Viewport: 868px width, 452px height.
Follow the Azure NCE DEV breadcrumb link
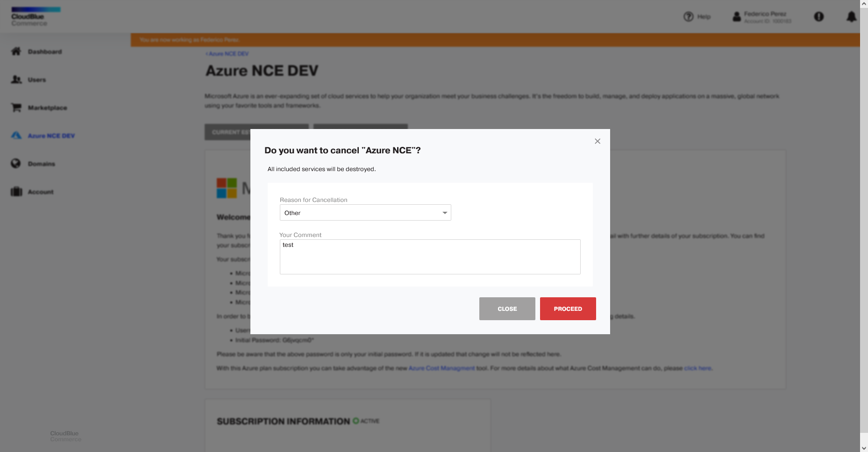[227, 54]
